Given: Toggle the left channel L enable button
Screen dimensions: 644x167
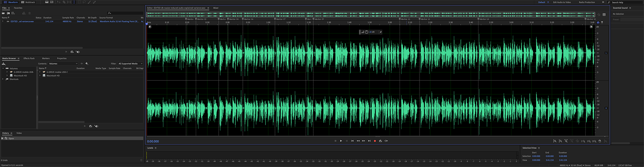Looking at the screenshot, I should point(606,53).
